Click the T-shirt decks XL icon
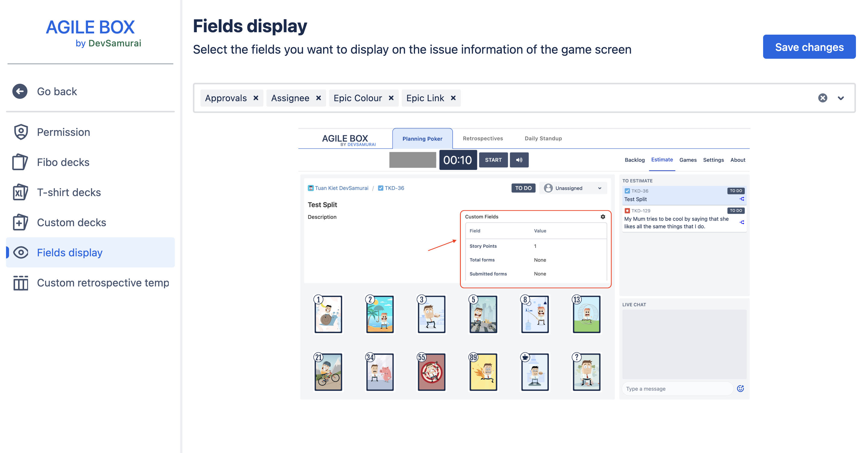Image resolution: width=868 pixels, height=453 pixels. click(20, 192)
